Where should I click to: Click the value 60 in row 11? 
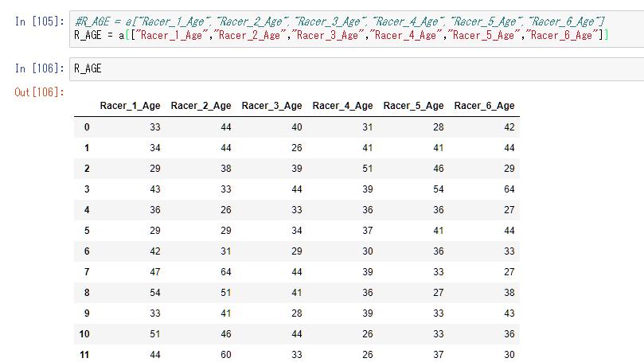coord(226,355)
